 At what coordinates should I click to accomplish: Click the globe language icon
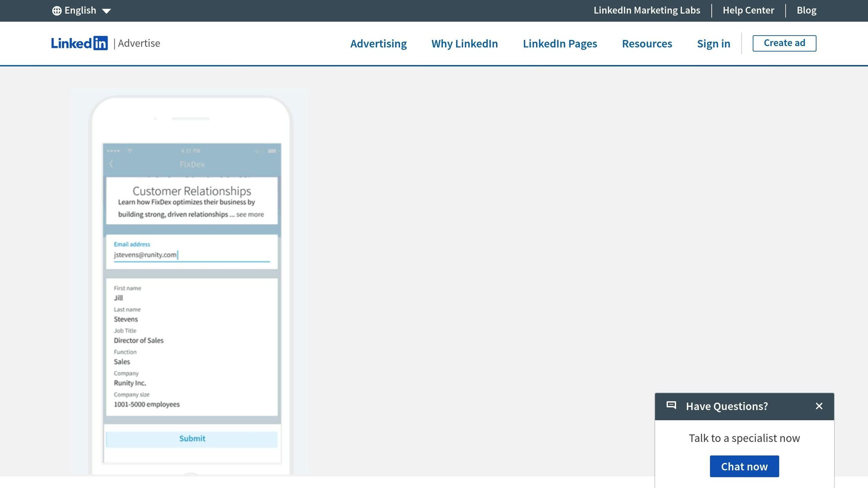coord(57,11)
